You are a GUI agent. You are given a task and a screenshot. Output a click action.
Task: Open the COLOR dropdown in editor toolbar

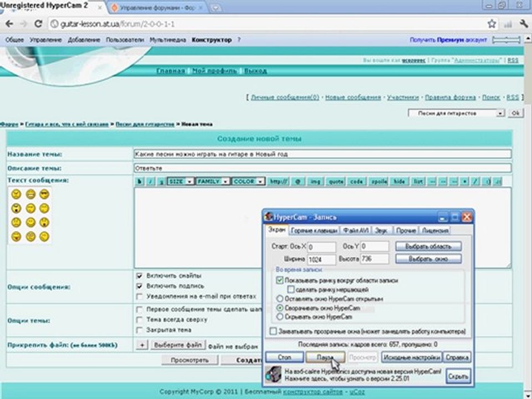click(x=248, y=182)
